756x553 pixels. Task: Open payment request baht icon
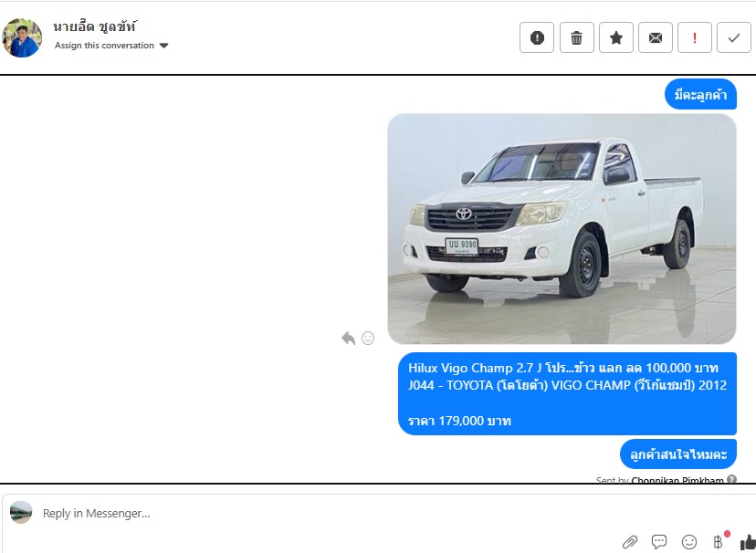click(719, 542)
